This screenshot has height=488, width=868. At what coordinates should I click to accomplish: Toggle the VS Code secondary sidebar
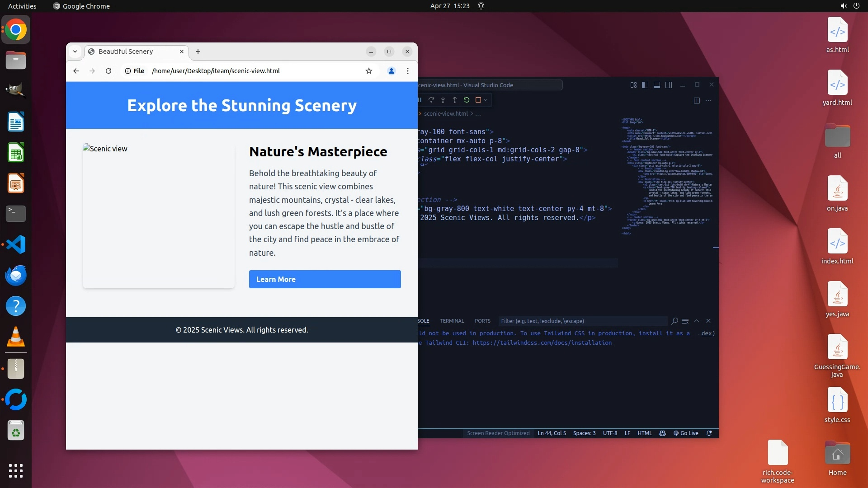pyautogui.click(x=669, y=85)
